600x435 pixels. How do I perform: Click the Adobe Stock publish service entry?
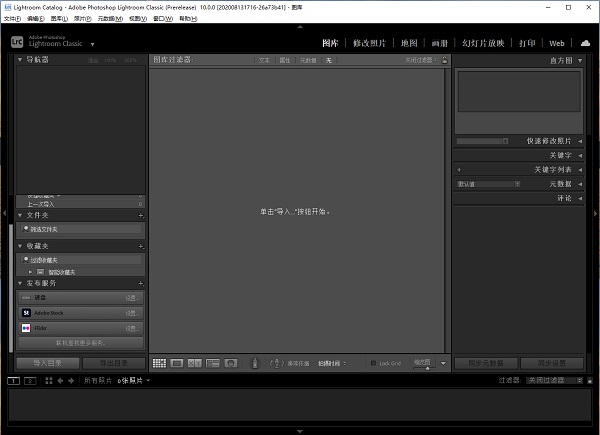click(80, 313)
